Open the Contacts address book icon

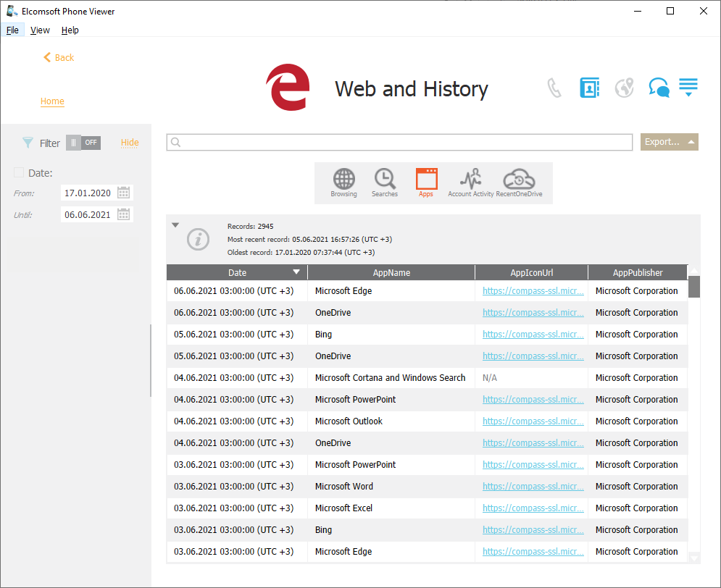coord(590,88)
